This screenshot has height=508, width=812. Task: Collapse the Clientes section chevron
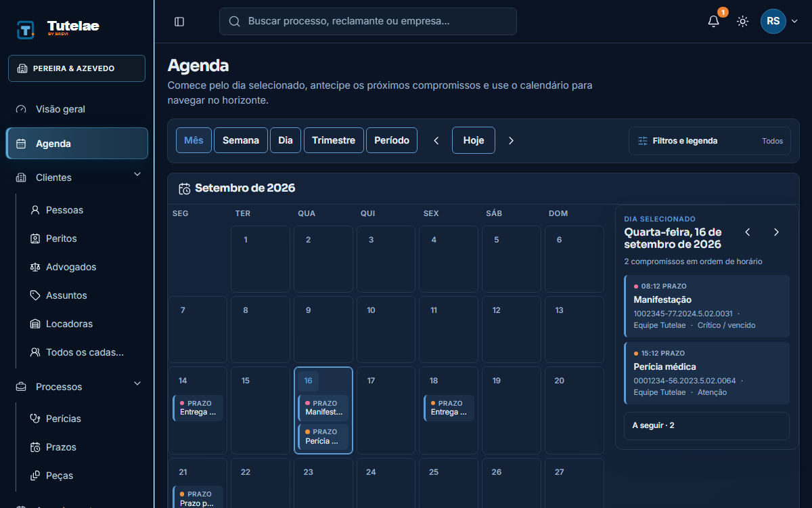137,175
